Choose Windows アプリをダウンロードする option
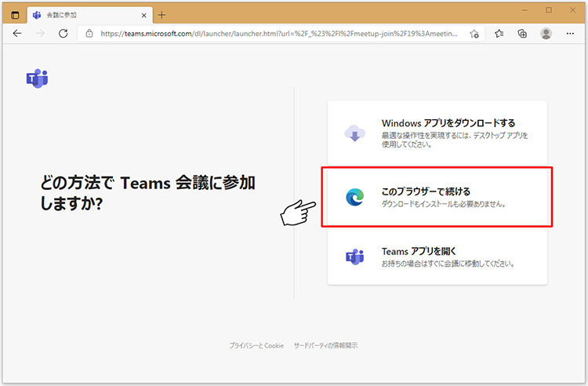588x386 pixels. (x=437, y=133)
